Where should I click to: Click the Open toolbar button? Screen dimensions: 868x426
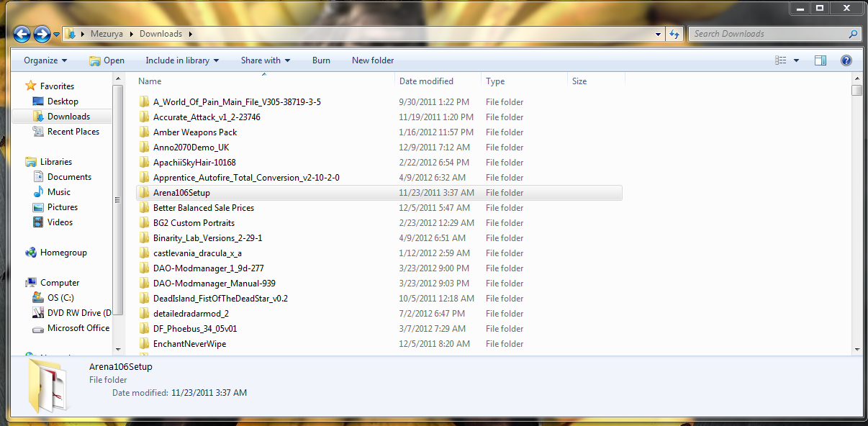click(107, 60)
